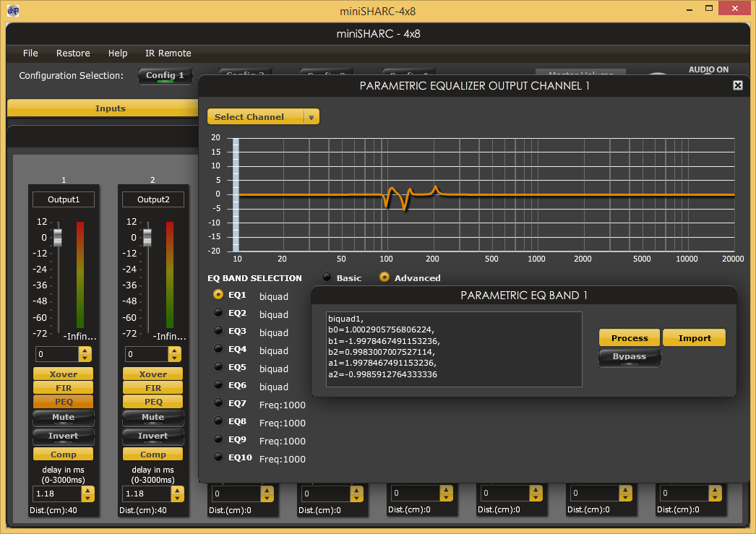The height and width of the screenshot is (534, 756).
Task: Maximize the miniSHARC-4x8 window
Action: pos(709,9)
